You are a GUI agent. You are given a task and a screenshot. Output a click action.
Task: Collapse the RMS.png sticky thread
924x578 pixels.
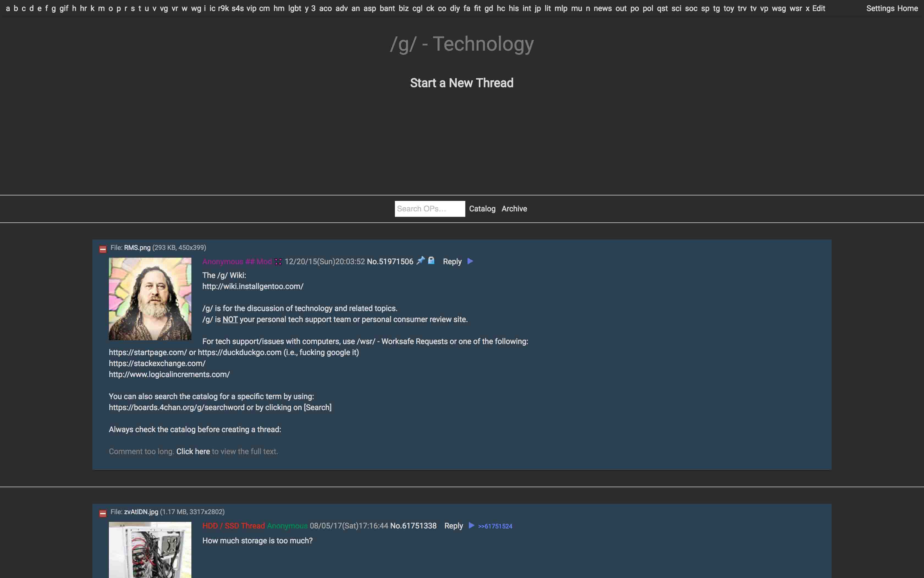pos(103,249)
